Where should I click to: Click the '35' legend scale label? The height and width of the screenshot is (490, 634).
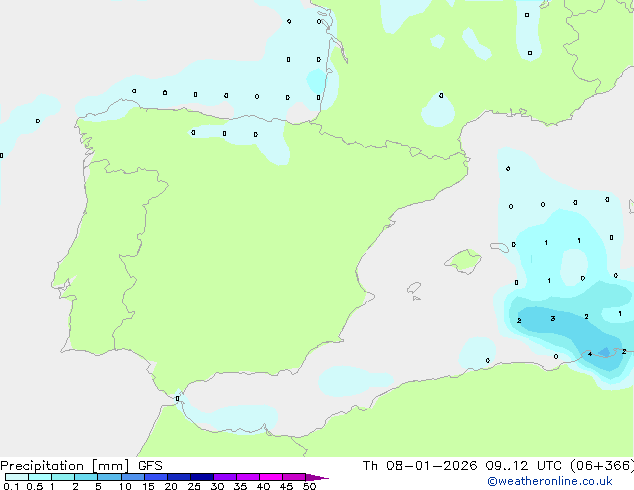[x=240, y=486]
